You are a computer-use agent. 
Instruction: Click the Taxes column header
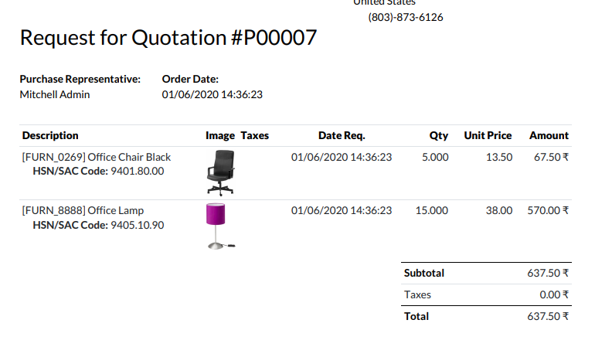click(255, 135)
